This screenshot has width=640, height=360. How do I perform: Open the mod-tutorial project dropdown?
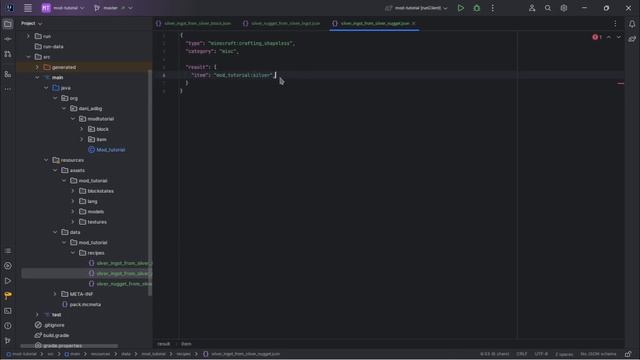pyautogui.click(x=63, y=8)
